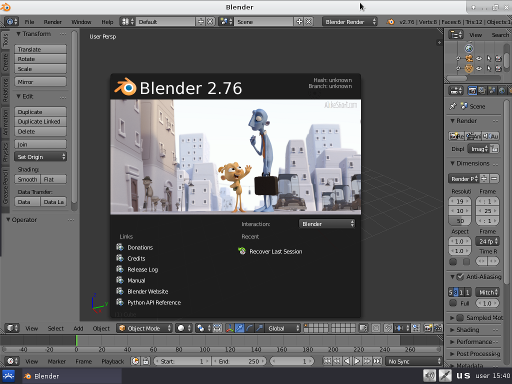Open the Outliner editor type icon

(456, 35)
